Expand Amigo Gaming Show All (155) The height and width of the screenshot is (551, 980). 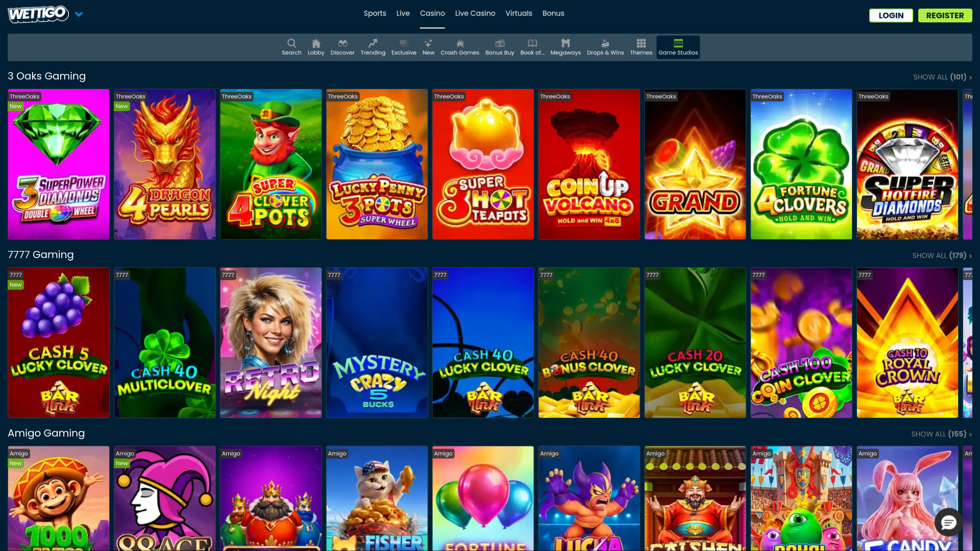coord(941,434)
